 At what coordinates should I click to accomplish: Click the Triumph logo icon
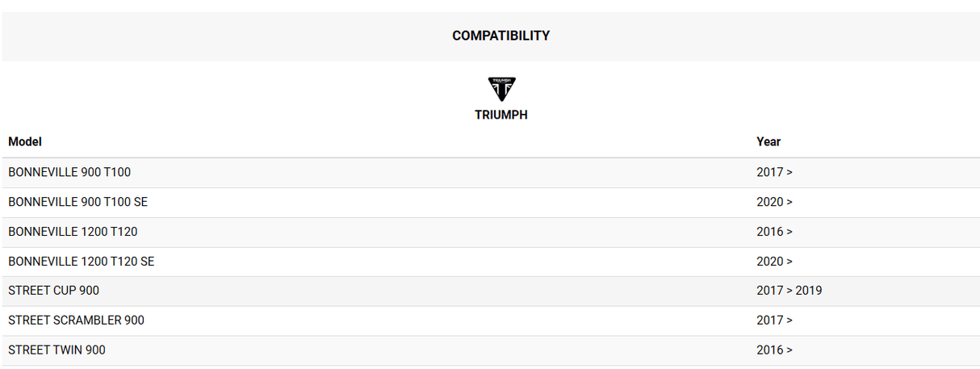pos(501,89)
